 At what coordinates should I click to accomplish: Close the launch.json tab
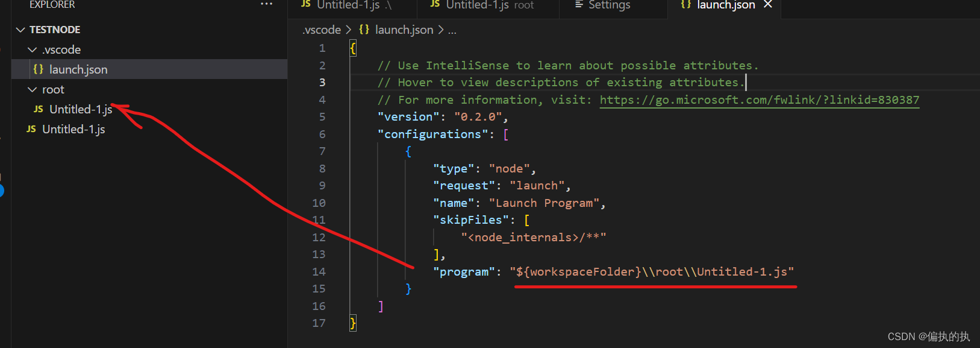768,4
